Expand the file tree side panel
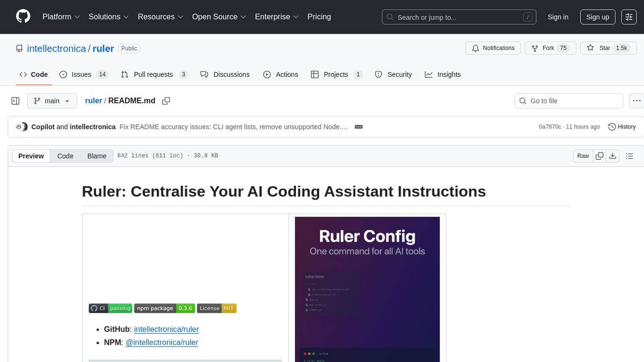 coord(16,101)
